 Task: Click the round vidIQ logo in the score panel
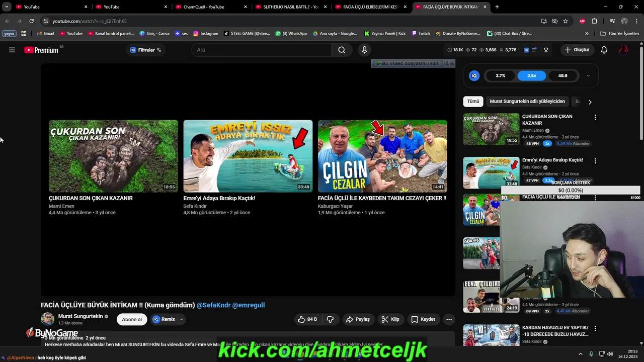[x=474, y=75]
